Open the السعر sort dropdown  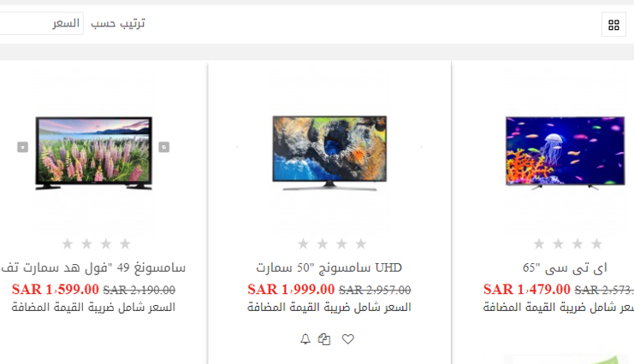coord(41,23)
